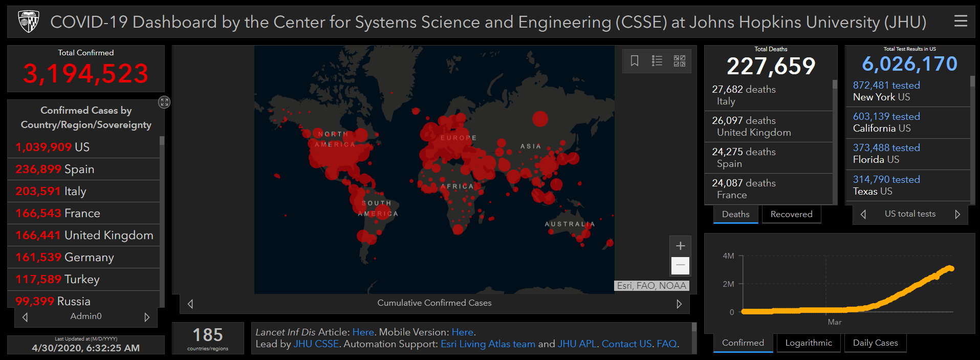Select the Russia row with 99,399 cases
The height and width of the screenshot is (360, 980).
tap(83, 300)
